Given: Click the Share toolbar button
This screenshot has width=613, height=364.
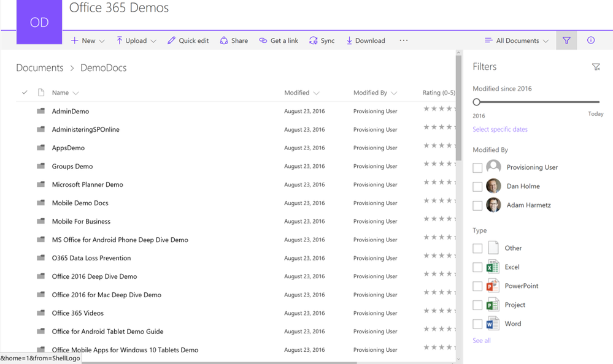Looking at the screenshot, I should (x=234, y=40).
